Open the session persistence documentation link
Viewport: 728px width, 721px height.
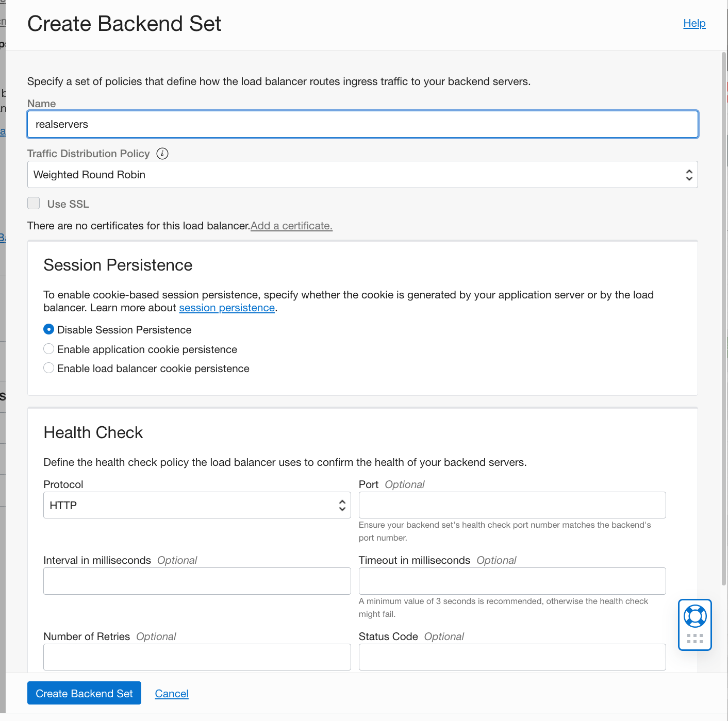pyautogui.click(x=227, y=308)
